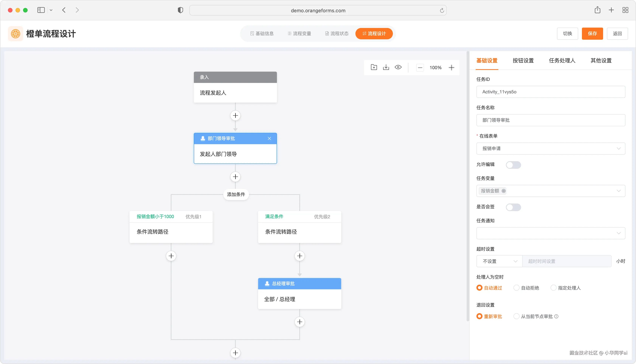Click the import folder icon in canvas toolbar
The height and width of the screenshot is (364, 636).
pos(374,67)
